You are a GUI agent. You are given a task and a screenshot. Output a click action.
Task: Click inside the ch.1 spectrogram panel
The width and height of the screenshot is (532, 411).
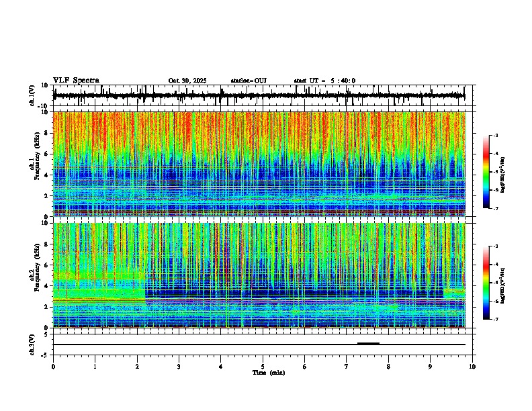point(259,164)
